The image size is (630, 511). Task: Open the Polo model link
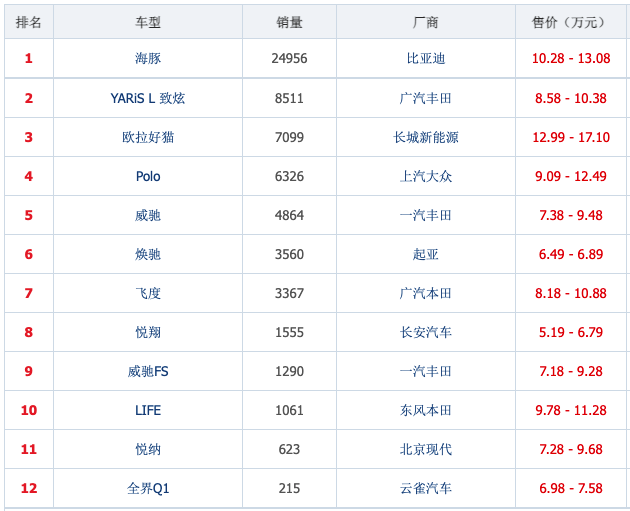click(148, 176)
